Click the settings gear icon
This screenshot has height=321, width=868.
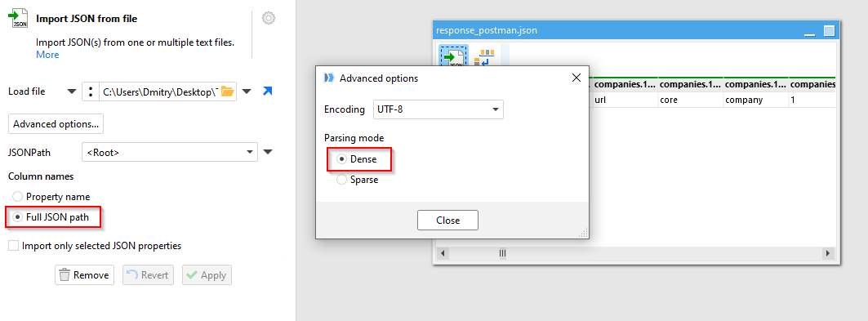coord(269,18)
